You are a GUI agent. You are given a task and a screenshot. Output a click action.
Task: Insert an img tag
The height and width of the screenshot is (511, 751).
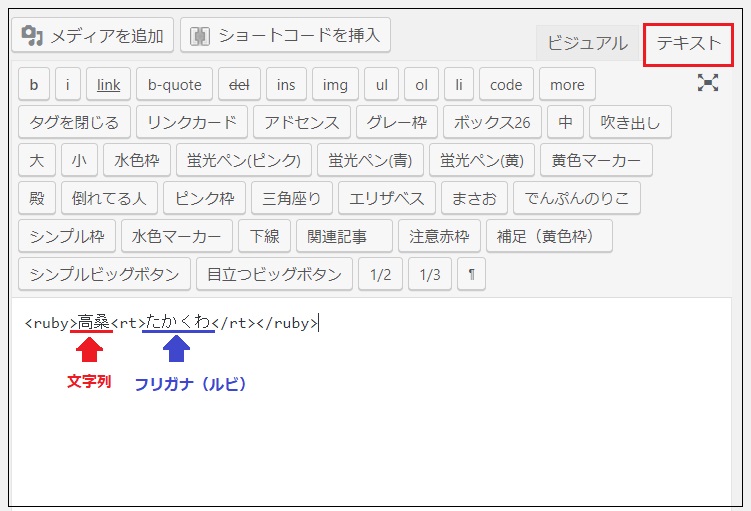335,84
